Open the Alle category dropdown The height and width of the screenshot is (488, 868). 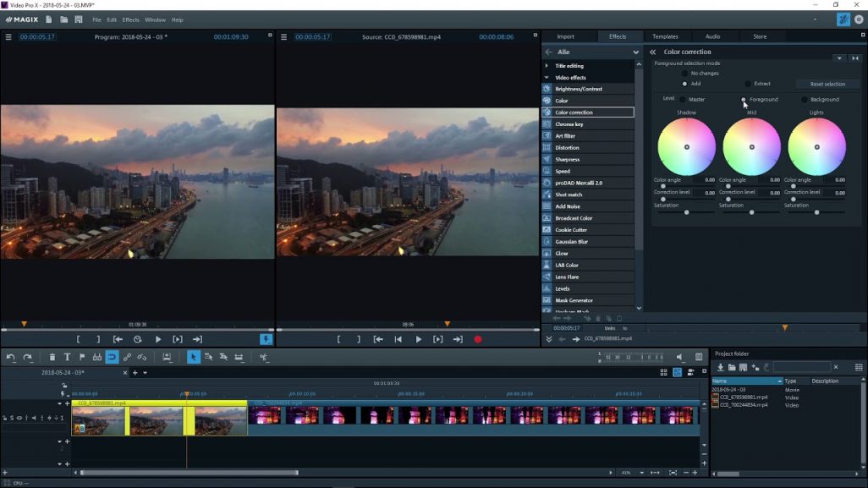click(x=635, y=52)
